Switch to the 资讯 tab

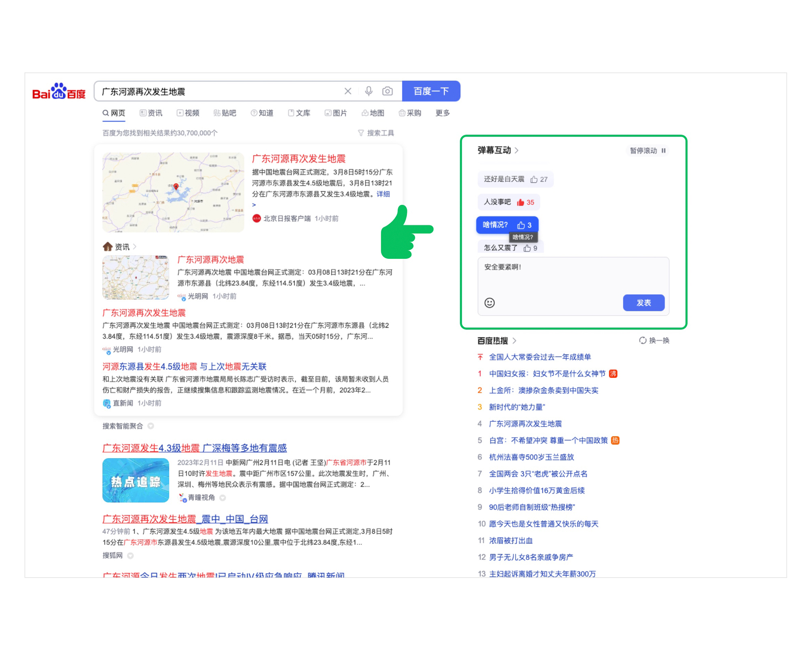151,113
